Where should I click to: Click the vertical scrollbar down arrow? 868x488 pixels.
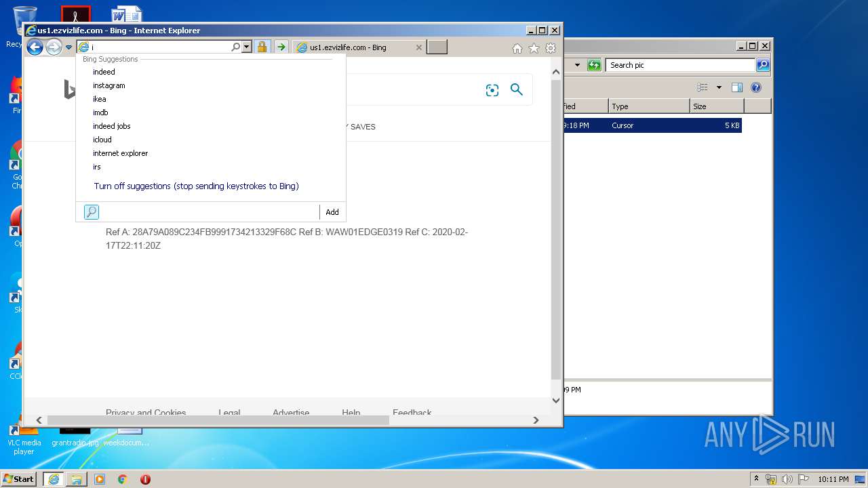pyautogui.click(x=556, y=401)
